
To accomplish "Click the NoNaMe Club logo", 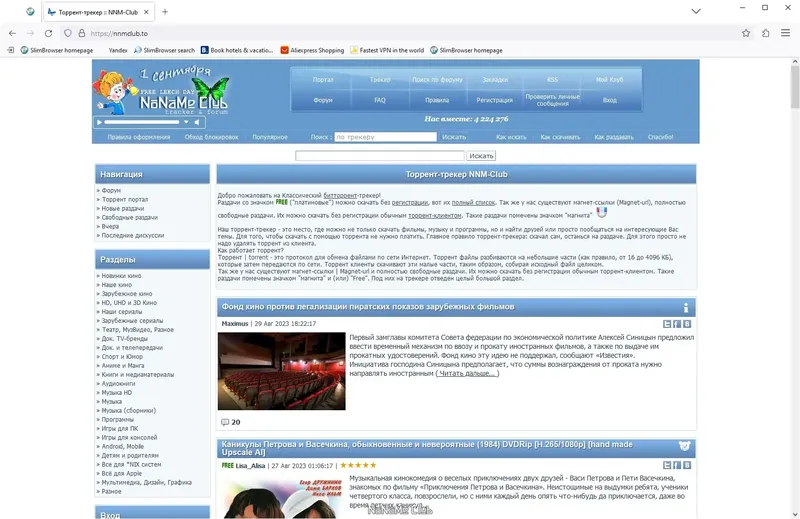I will (184, 102).
